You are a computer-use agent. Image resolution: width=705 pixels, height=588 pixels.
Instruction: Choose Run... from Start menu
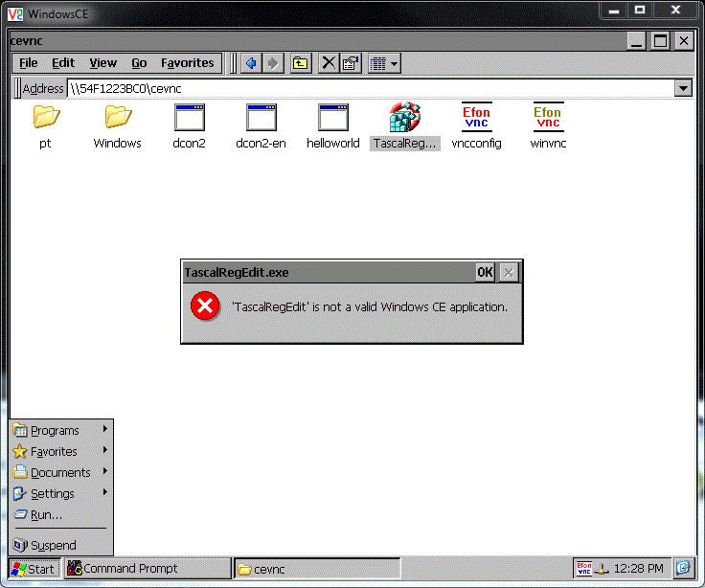coord(60,514)
